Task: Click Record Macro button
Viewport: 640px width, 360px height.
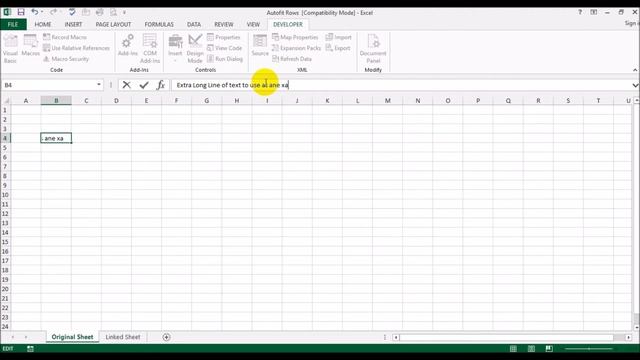Action: point(65,37)
